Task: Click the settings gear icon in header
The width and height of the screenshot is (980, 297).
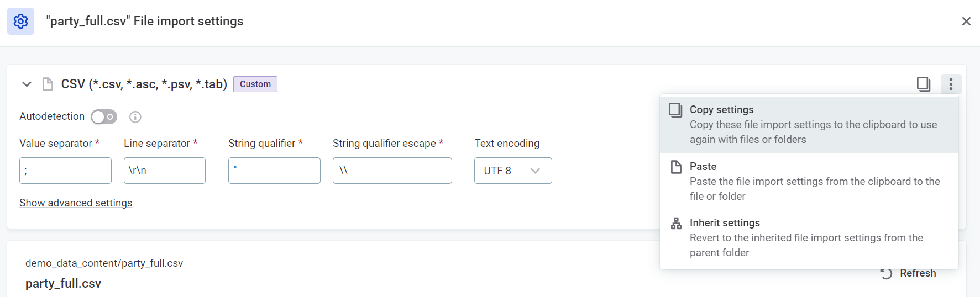Action: click(20, 22)
